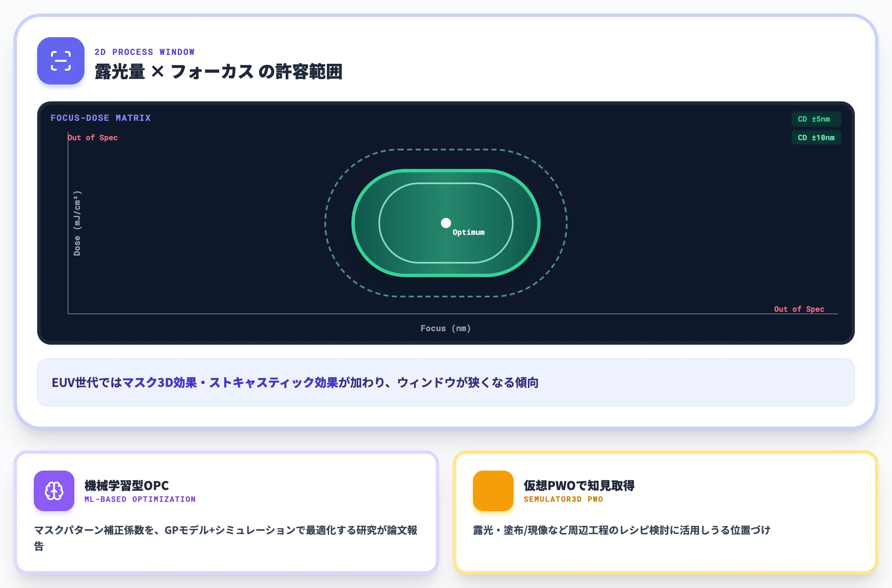
Task: Click the bottom-right Out of Spec label
Action: (799, 309)
